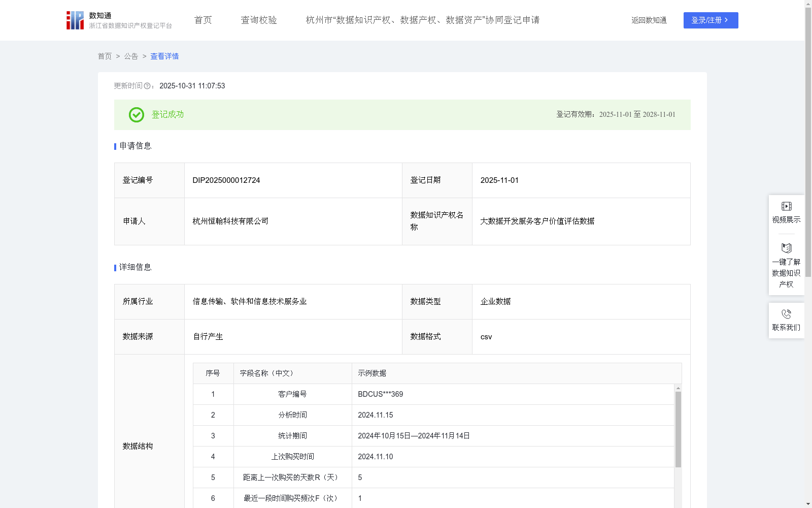
Task: Click the 序号 column header
Action: [213, 373]
